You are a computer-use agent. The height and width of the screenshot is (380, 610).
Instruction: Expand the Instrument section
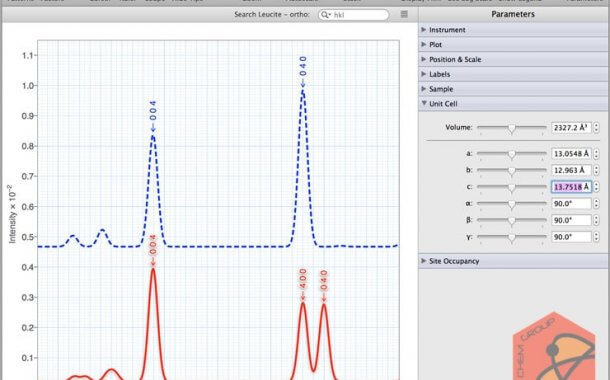pyautogui.click(x=514, y=30)
